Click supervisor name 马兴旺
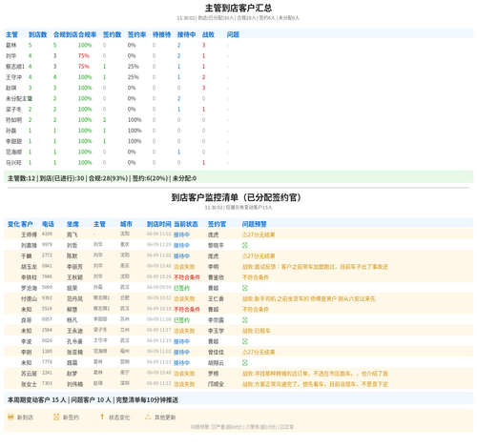This screenshot has width=477, height=448. click(x=14, y=163)
